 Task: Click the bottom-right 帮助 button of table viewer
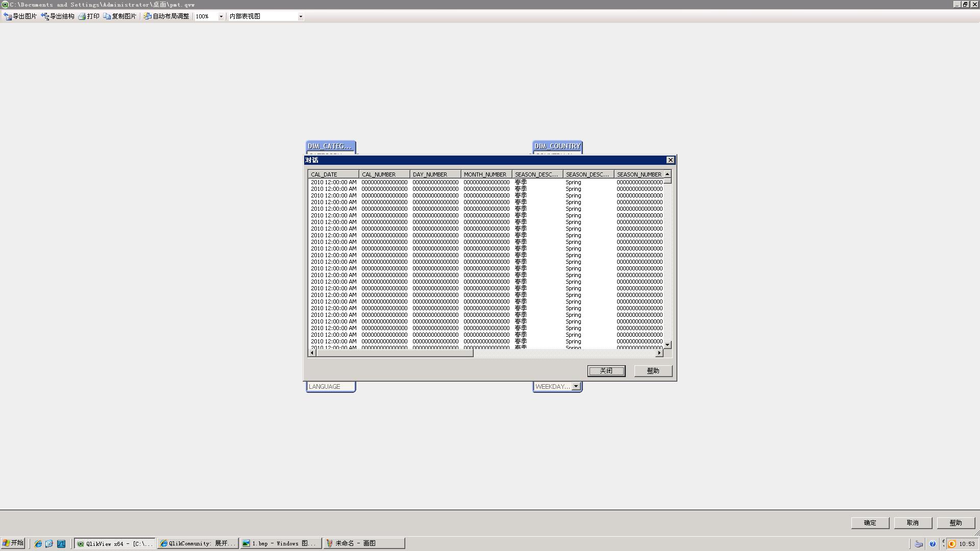click(956, 523)
